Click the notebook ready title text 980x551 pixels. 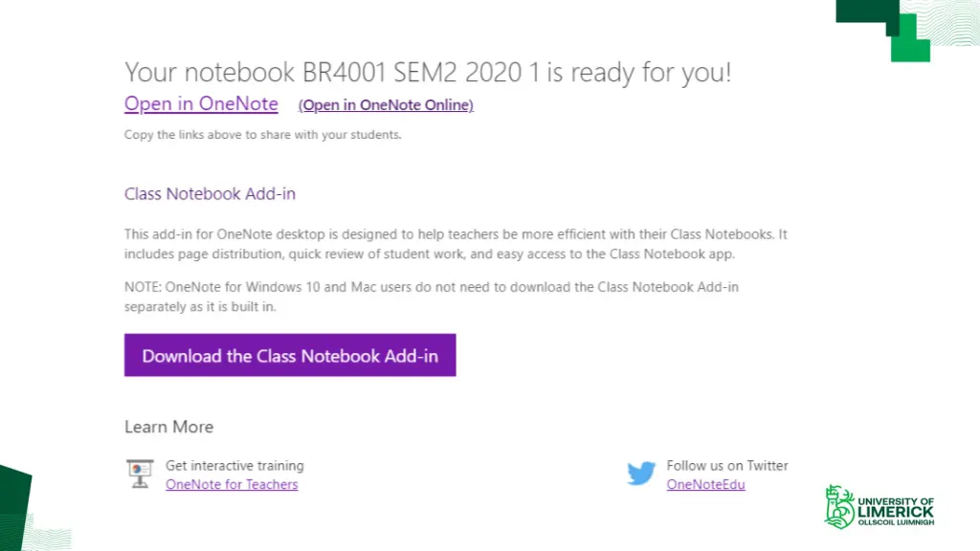point(428,72)
